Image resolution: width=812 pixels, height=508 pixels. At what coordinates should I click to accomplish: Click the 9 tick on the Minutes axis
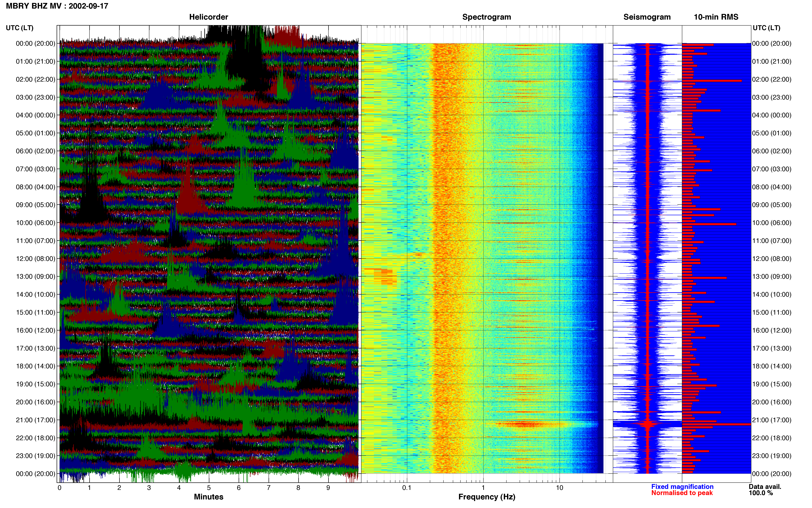[328, 487]
